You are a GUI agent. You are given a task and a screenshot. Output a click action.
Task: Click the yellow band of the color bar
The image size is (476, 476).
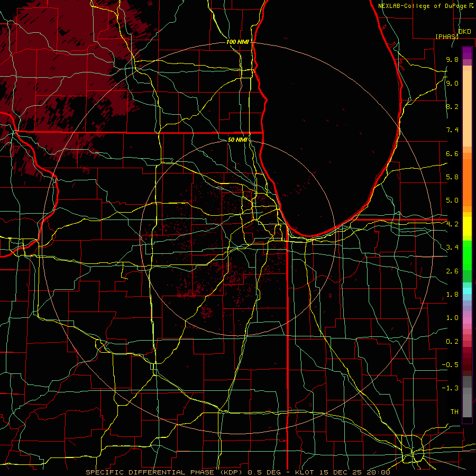[467, 226]
